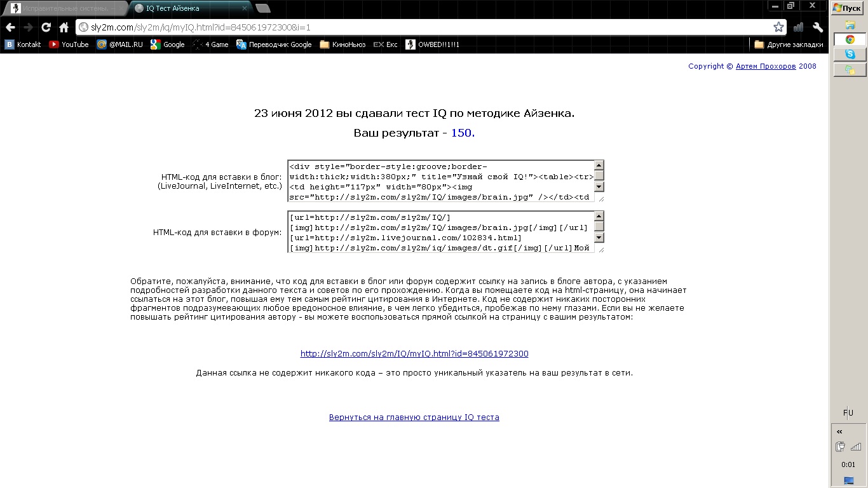Click the Show Desktop icon

point(849,481)
